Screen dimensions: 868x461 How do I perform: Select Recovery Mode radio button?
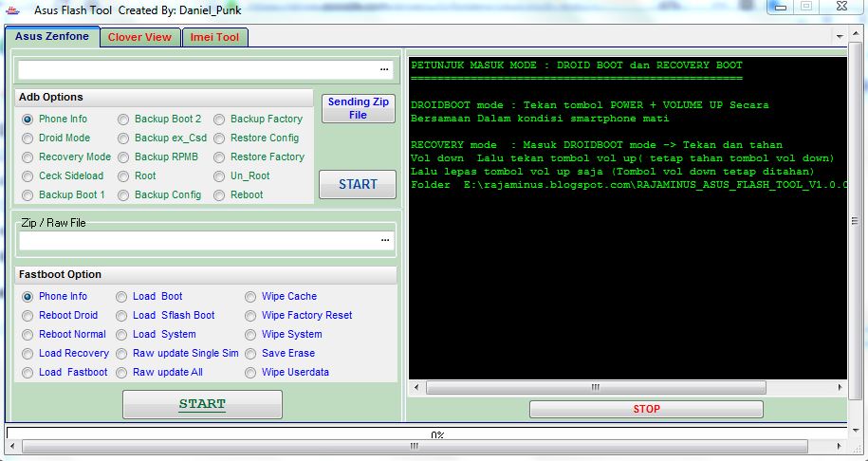pyautogui.click(x=28, y=157)
